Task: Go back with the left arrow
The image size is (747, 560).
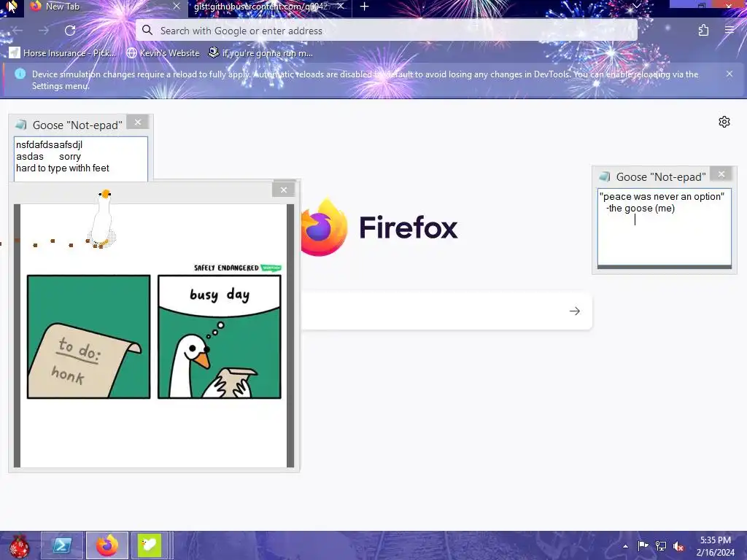Action: pyautogui.click(x=18, y=31)
